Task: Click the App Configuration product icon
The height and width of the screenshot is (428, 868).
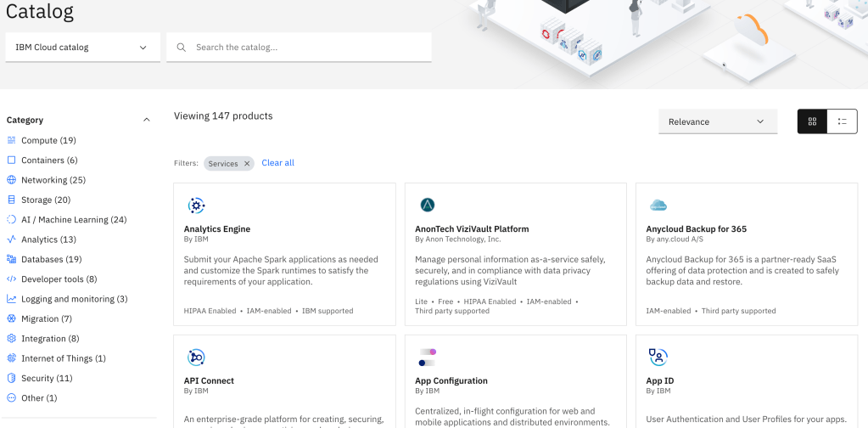Action: pyautogui.click(x=428, y=358)
